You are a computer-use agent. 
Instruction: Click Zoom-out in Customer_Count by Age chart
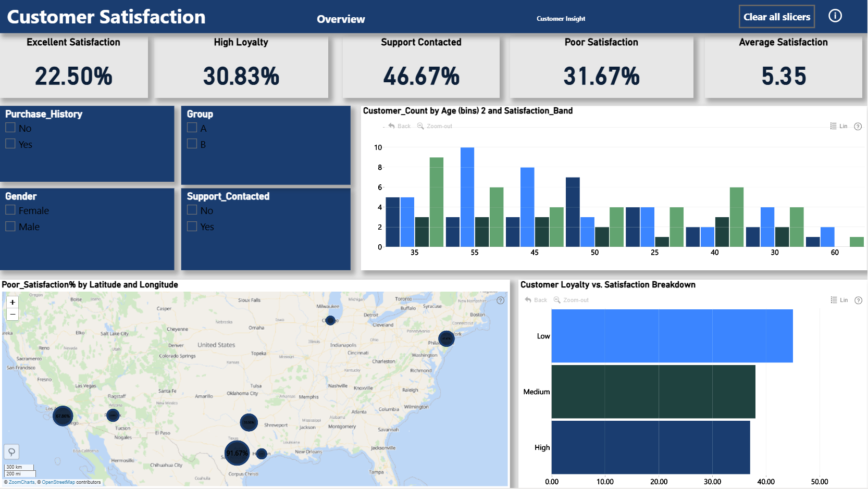(435, 126)
